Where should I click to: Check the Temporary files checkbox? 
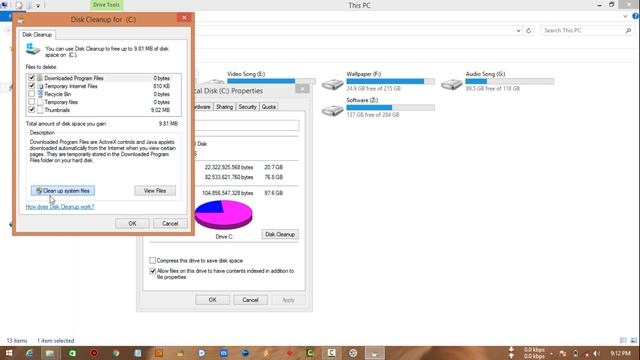click(x=31, y=102)
